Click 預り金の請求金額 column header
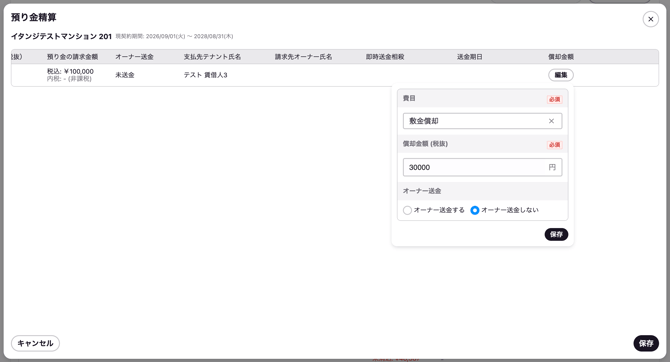The width and height of the screenshot is (670, 362). point(72,57)
